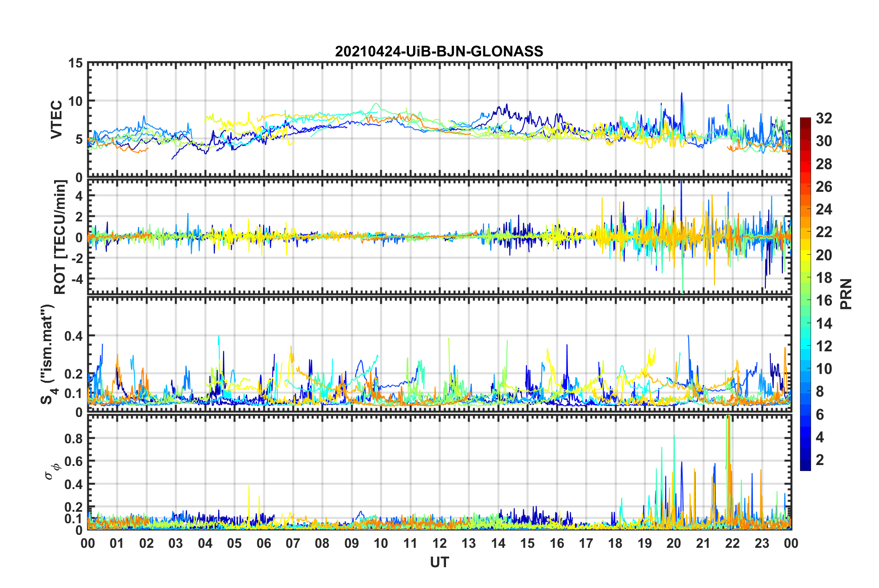This screenshot has width=879, height=588.
Task: Click the 0.8 tick on the sigma-phi axis
Action: [74, 438]
